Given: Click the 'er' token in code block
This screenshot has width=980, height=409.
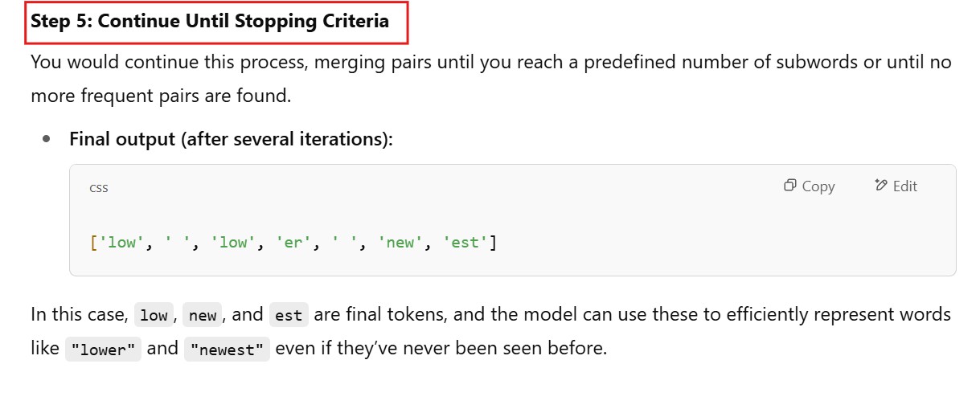Looking at the screenshot, I should (x=292, y=242).
